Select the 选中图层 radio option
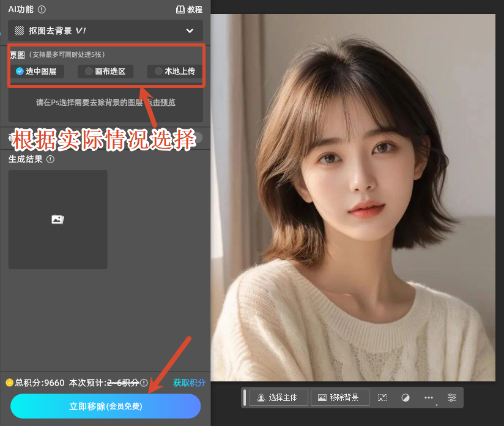The width and height of the screenshot is (504, 426). tap(39, 71)
